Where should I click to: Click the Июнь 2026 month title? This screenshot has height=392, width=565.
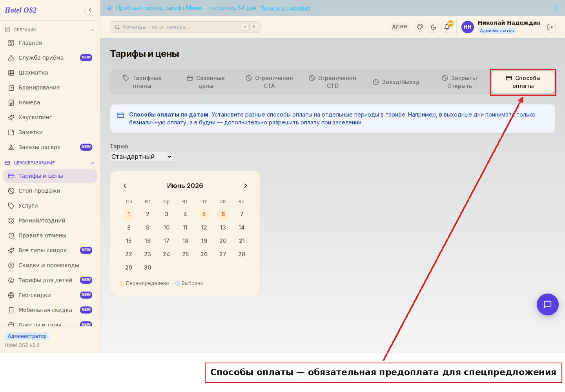[185, 186]
